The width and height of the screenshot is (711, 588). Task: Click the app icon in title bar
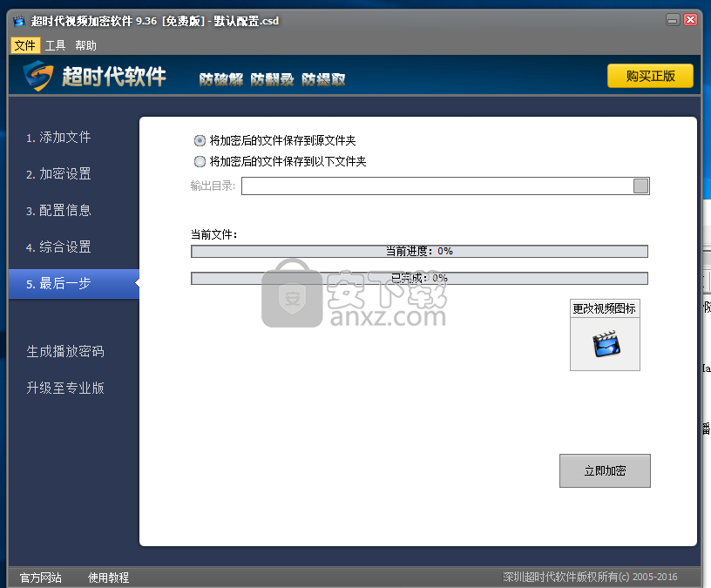pyautogui.click(x=18, y=21)
